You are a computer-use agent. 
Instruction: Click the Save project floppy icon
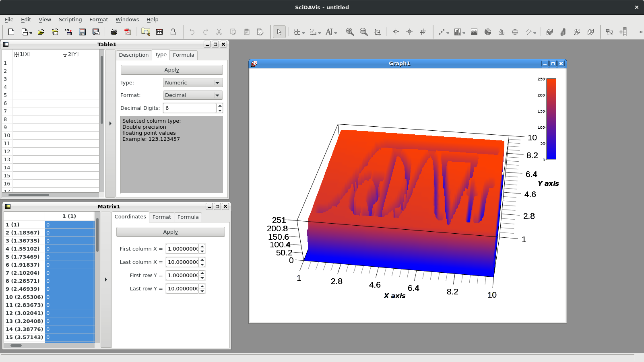click(83, 32)
